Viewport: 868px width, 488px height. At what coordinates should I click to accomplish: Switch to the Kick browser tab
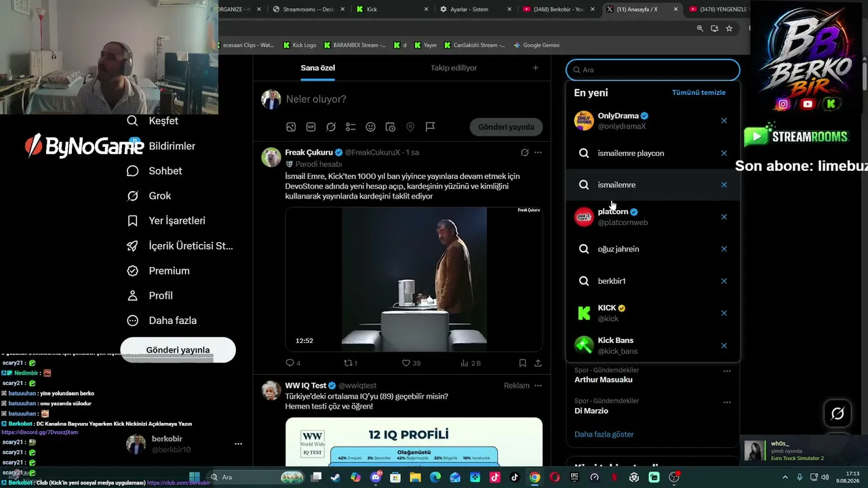click(393, 9)
